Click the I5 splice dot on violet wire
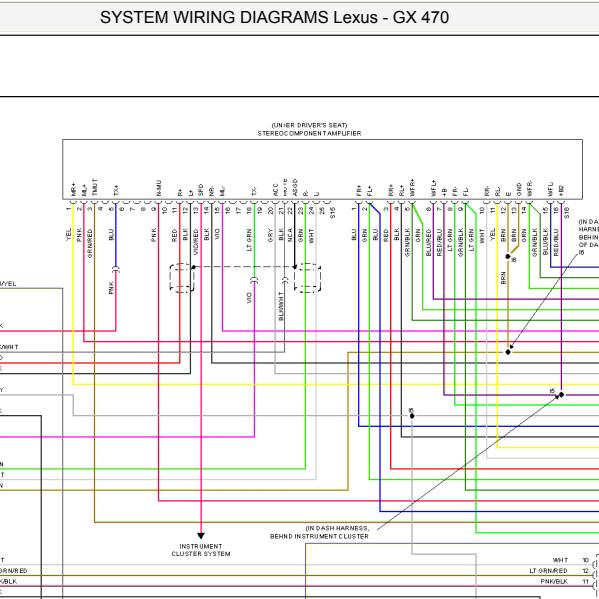This screenshot has width=599, height=599. [x=561, y=395]
